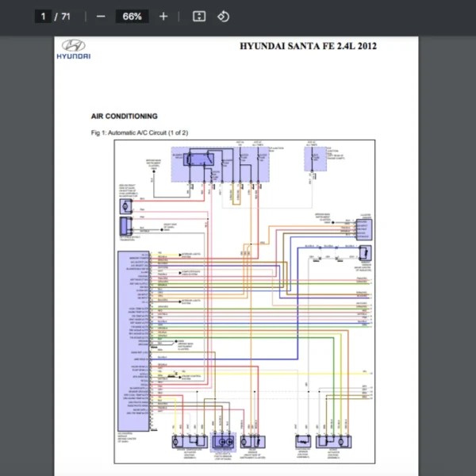Click the fit to page icon

199,16
